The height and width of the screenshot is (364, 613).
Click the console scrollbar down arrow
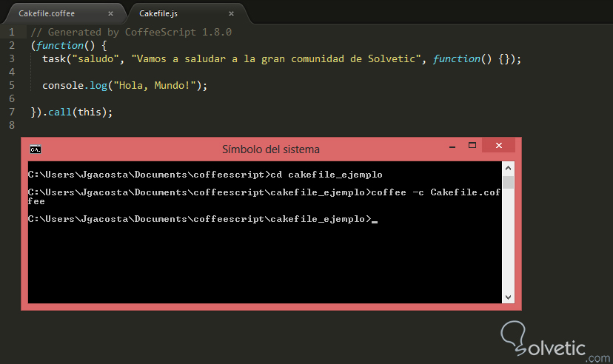(509, 297)
